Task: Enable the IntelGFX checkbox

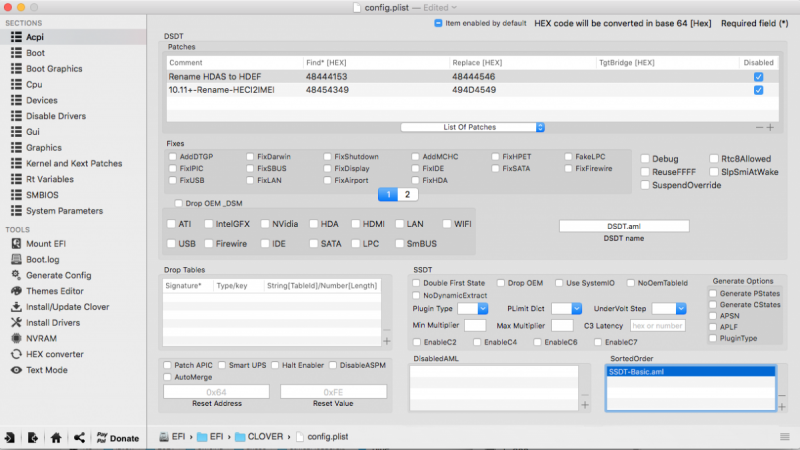Action: 209,223
